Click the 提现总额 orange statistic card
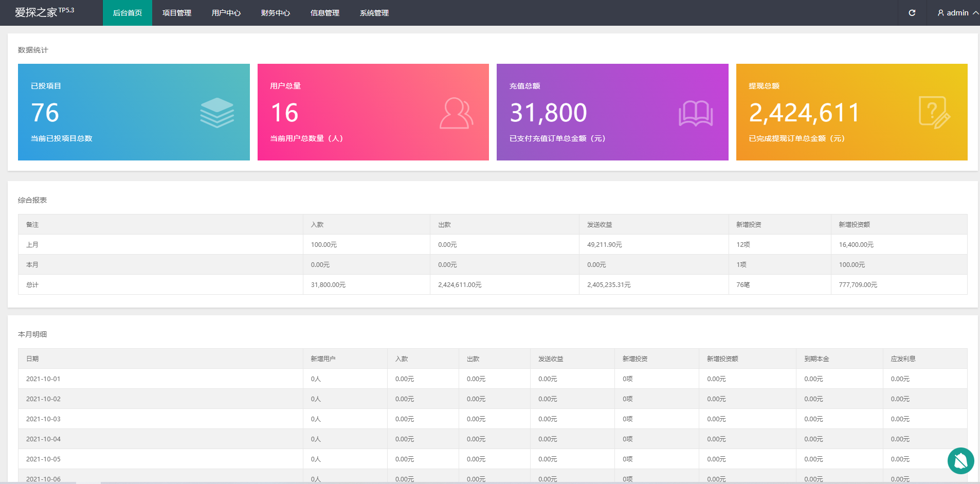 coord(851,112)
